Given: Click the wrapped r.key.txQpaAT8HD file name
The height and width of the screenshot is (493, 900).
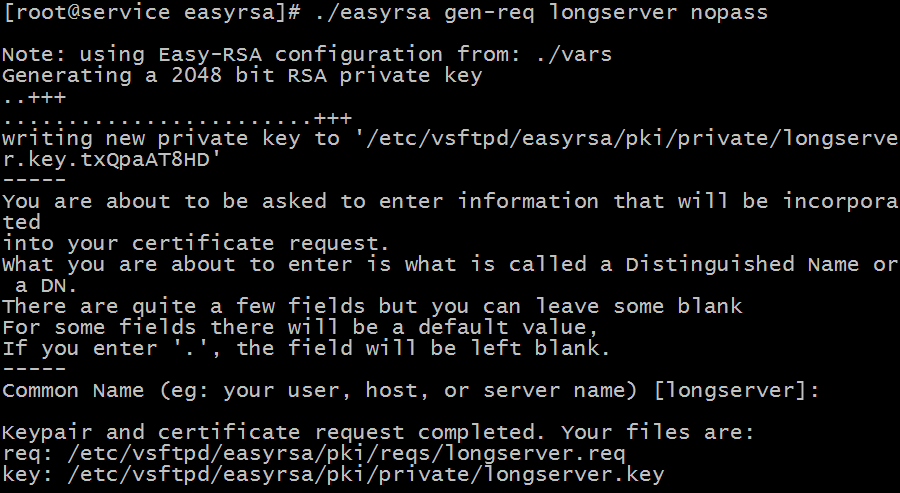Looking at the screenshot, I should (x=112, y=159).
